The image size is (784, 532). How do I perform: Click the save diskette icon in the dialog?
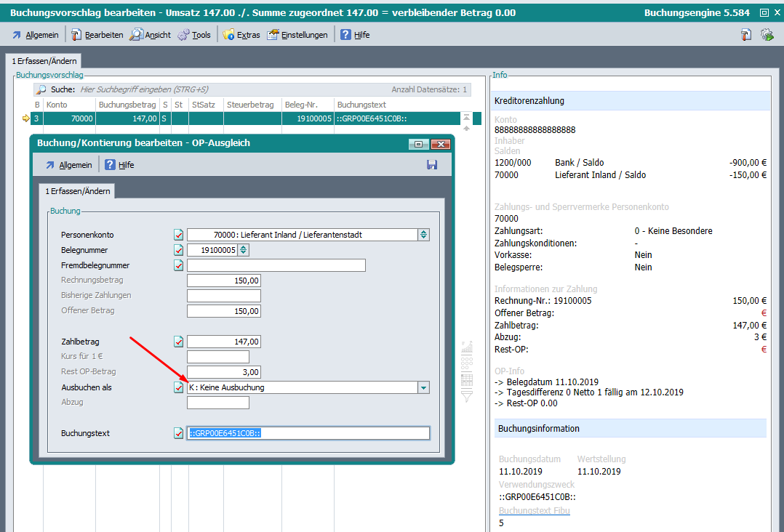click(x=432, y=165)
